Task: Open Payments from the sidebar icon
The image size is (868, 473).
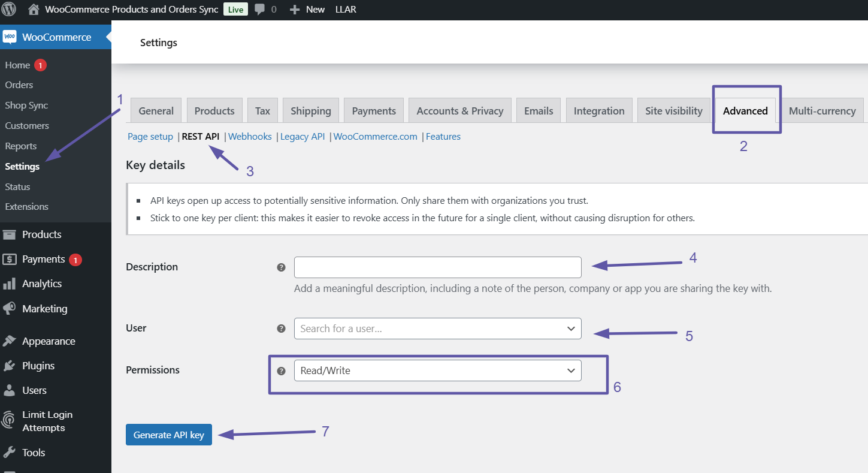Action: [10, 259]
